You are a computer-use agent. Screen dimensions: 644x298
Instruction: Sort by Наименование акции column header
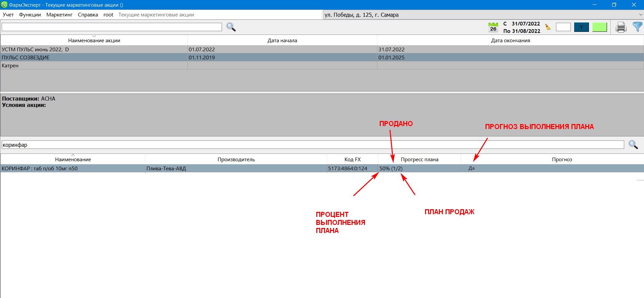[94, 40]
